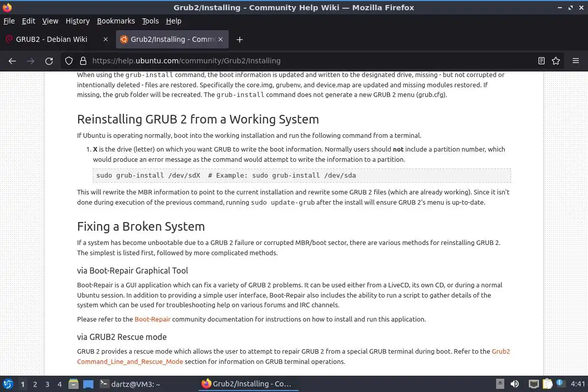
Task: Click the Debian favicon on the first tab
Action: point(9,39)
